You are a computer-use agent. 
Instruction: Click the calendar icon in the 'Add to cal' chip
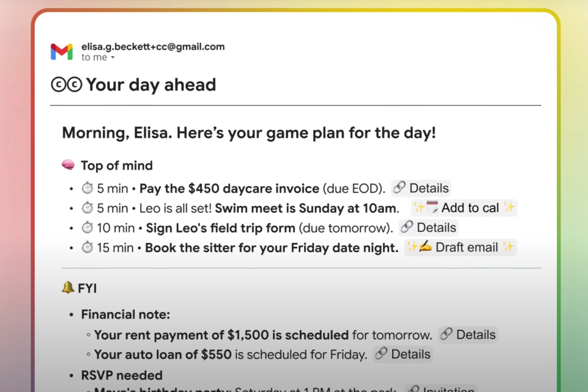pos(432,208)
